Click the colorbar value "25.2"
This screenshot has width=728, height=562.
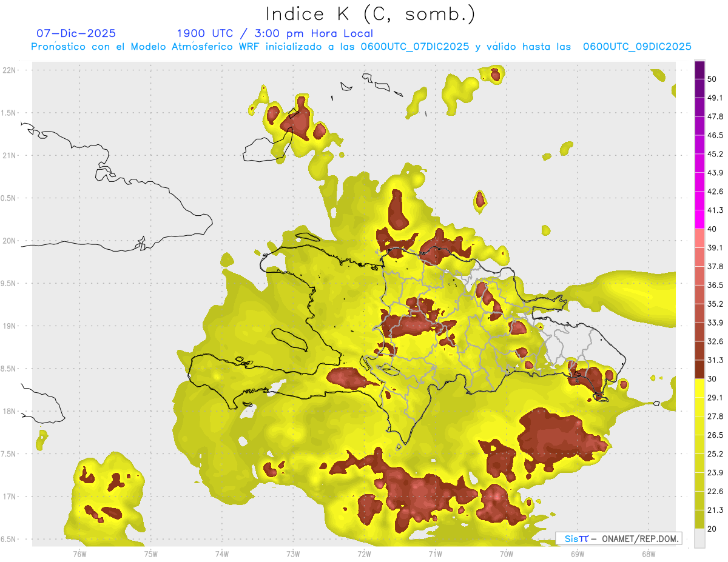click(x=715, y=454)
